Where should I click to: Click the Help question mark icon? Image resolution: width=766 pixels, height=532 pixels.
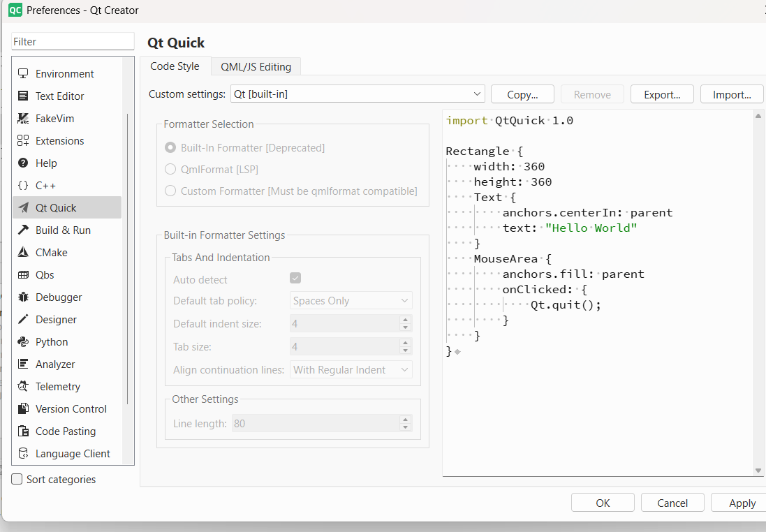(x=23, y=163)
